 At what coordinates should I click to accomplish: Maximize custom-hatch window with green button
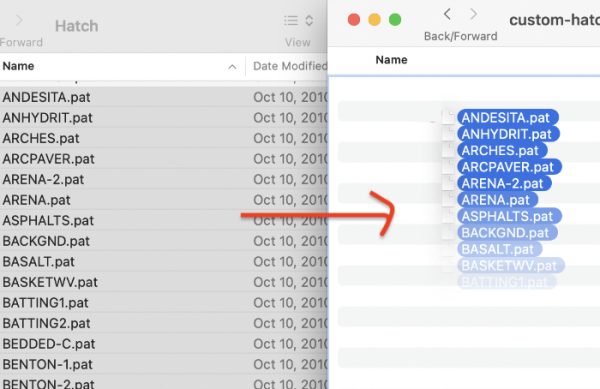(395, 20)
